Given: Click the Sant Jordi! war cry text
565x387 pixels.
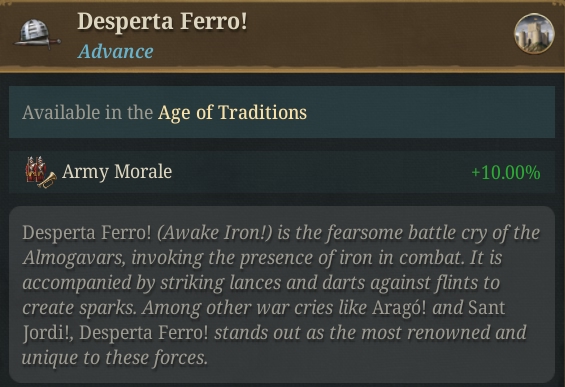Looking at the screenshot, I should [x=264, y=321].
